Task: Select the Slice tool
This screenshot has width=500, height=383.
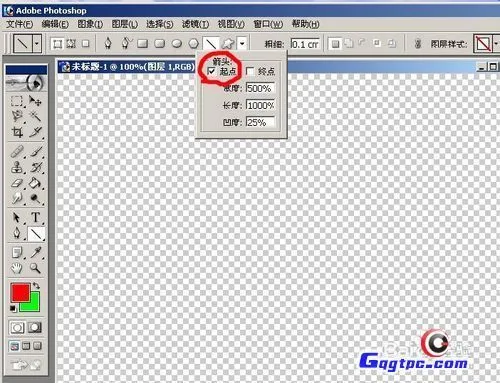Action: [x=35, y=132]
